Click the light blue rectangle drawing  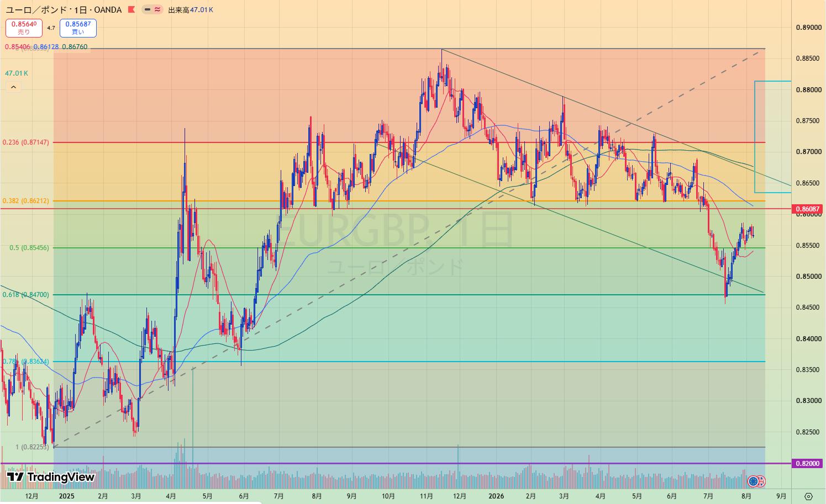[773, 137]
